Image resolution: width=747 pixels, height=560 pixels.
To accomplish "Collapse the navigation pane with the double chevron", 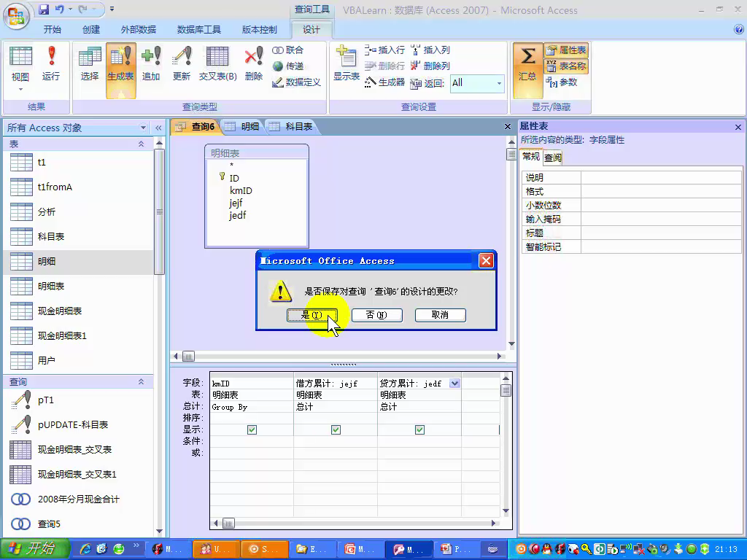I will 158,128.
